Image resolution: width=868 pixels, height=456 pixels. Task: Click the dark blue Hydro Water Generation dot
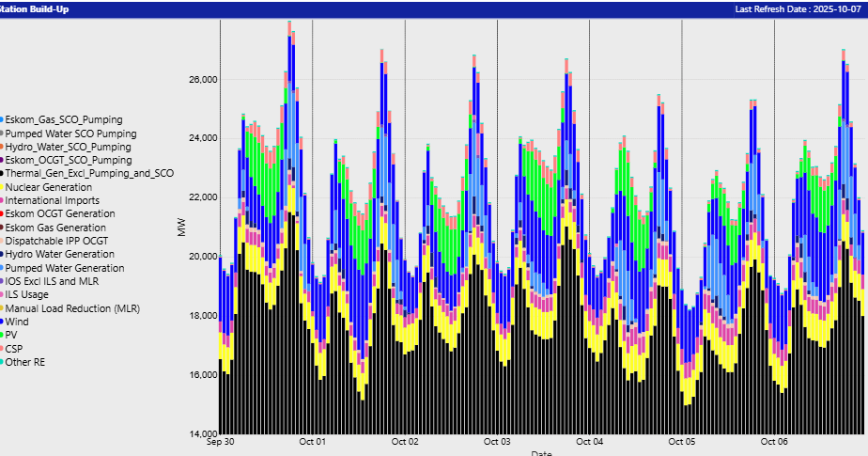point(2,254)
